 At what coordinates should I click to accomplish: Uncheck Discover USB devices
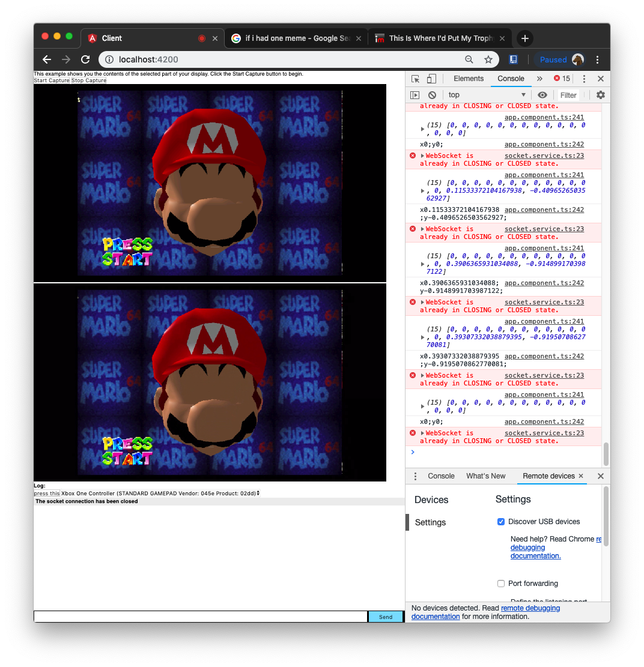[501, 522]
